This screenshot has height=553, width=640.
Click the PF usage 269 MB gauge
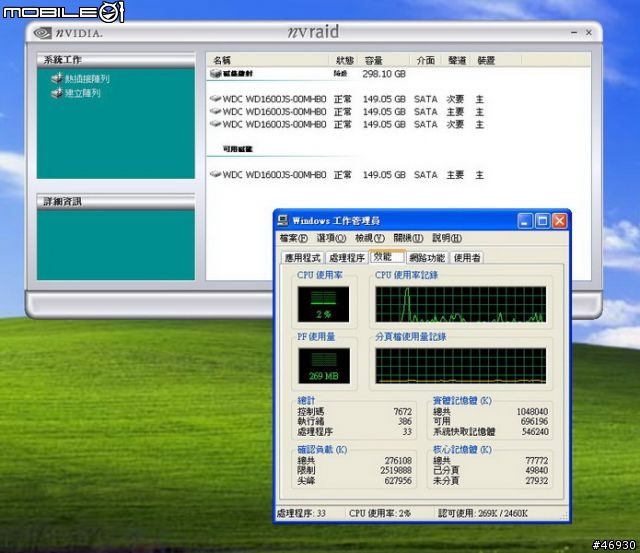pos(324,366)
